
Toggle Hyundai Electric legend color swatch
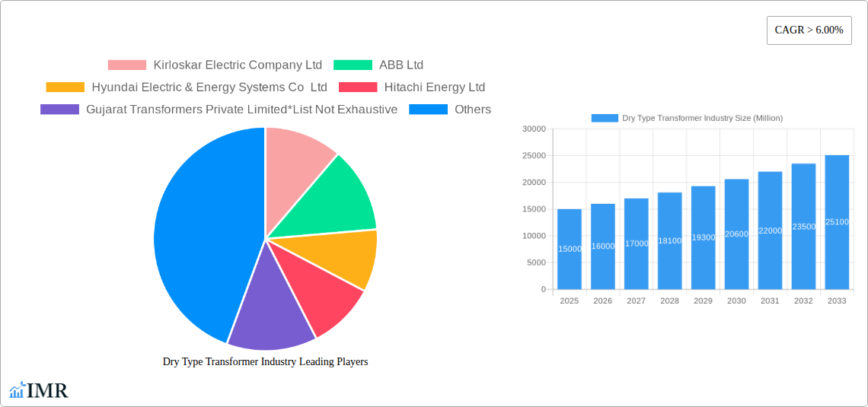click(65, 87)
